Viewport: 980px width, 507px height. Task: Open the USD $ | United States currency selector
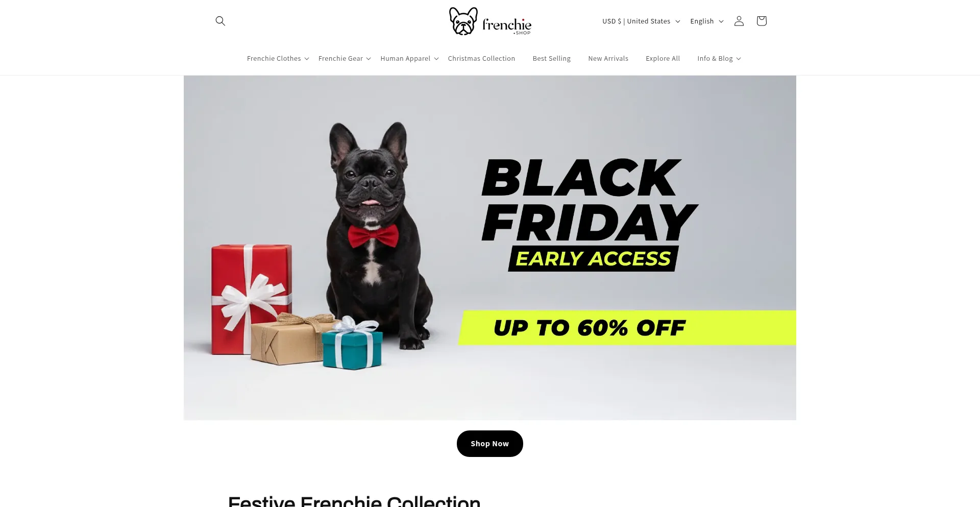coord(641,21)
